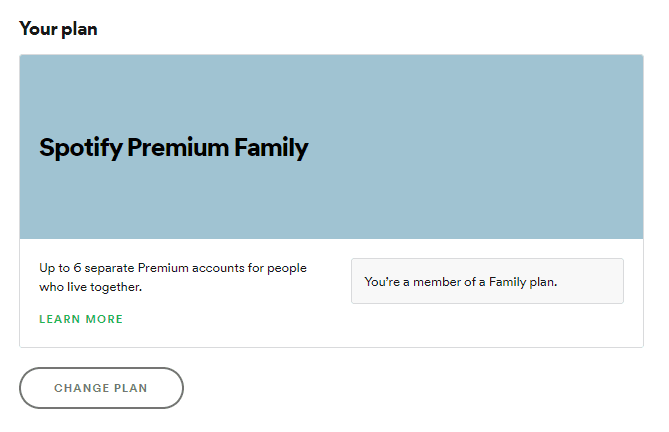Open the LEARN MORE link

81,319
